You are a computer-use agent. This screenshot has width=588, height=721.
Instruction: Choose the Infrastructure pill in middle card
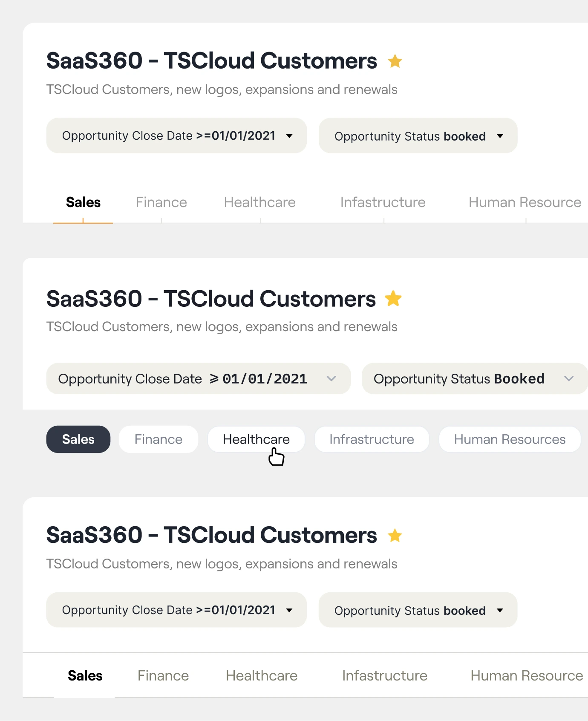(372, 439)
